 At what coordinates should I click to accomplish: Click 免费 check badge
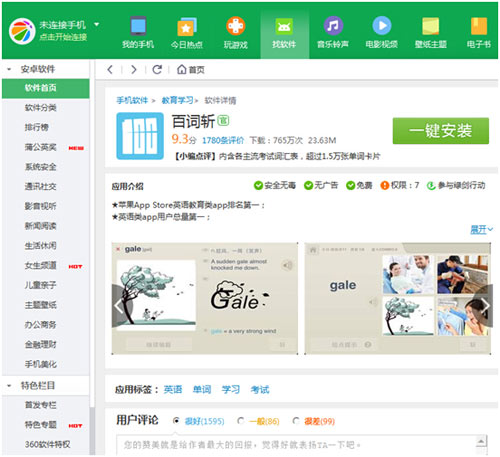[359, 185]
